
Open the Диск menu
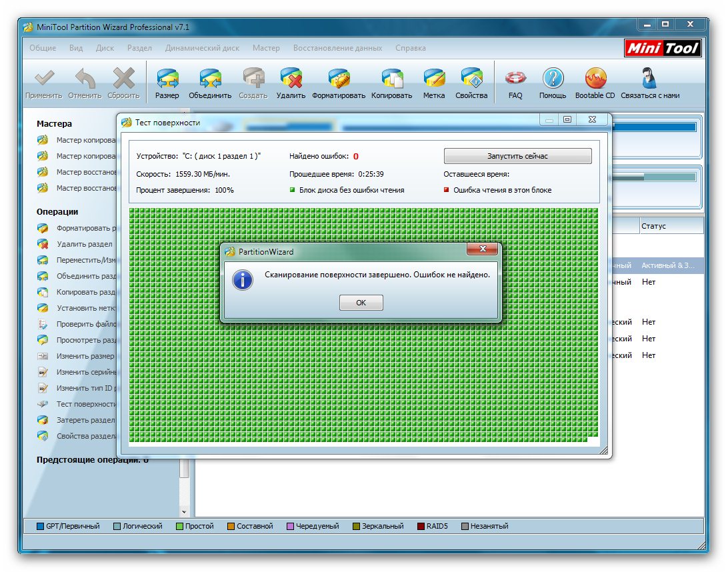tap(105, 48)
